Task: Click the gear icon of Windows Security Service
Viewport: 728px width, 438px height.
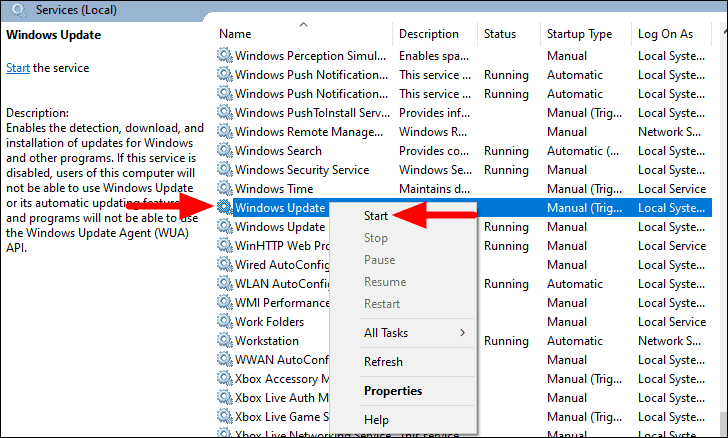Action: click(225, 170)
